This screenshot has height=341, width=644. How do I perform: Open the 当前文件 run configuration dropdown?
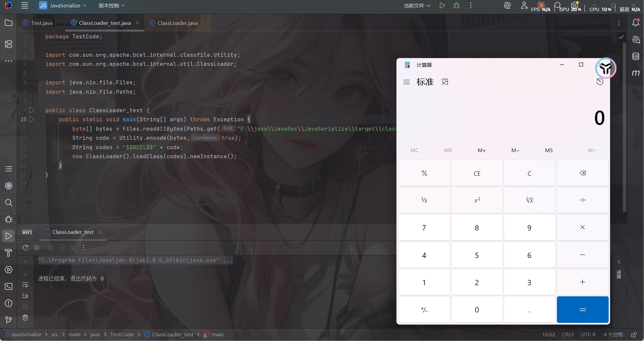pos(417,5)
